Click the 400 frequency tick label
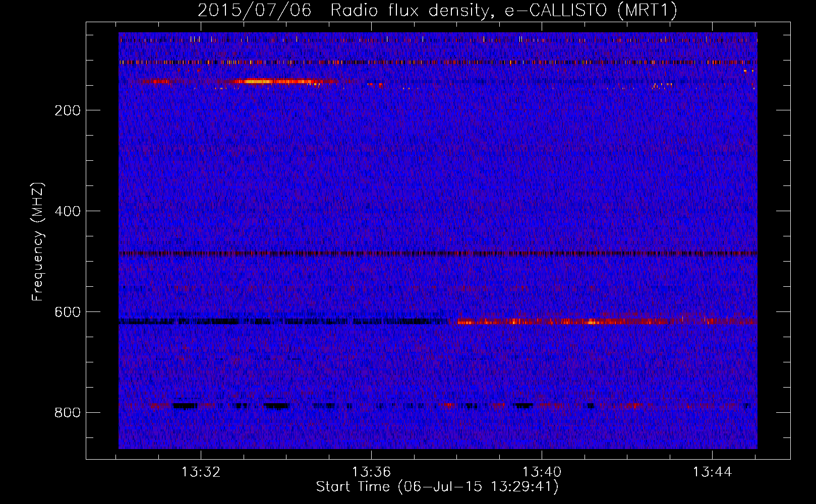This screenshot has height=504, width=816. click(x=68, y=211)
